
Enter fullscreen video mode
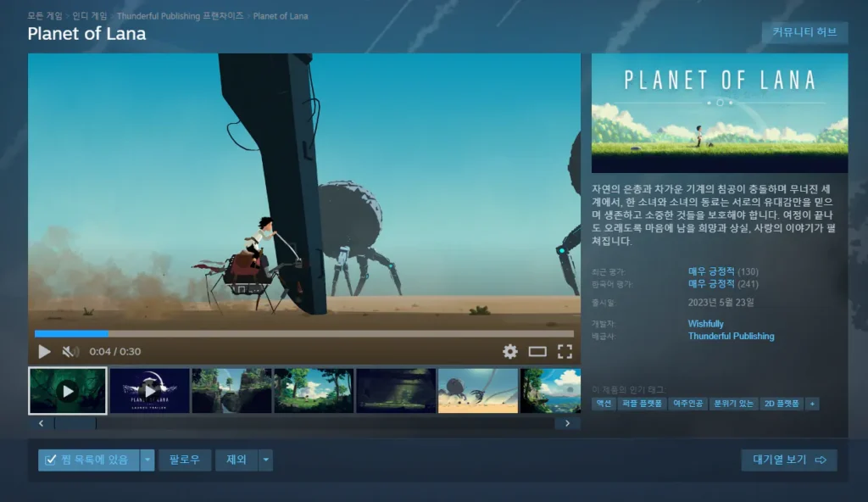tap(565, 351)
